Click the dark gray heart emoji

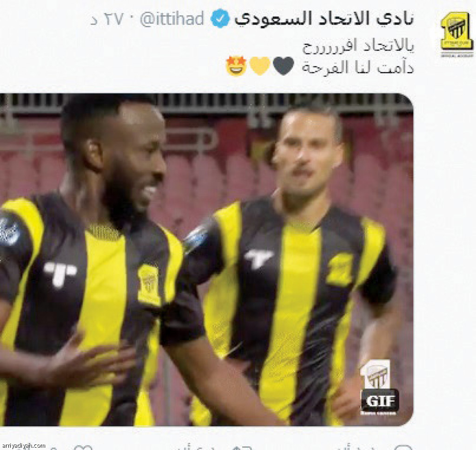(283, 66)
